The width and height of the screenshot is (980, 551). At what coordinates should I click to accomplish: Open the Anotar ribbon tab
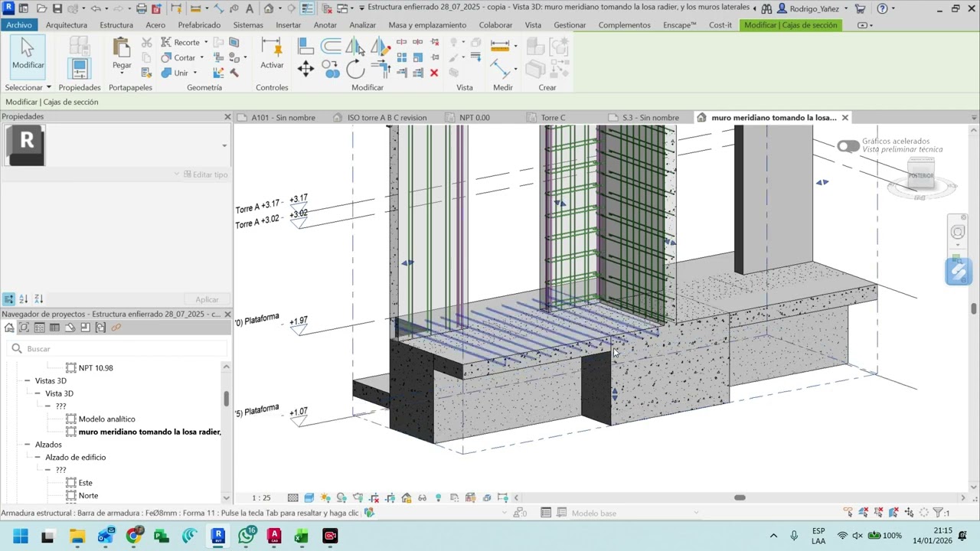(325, 24)
